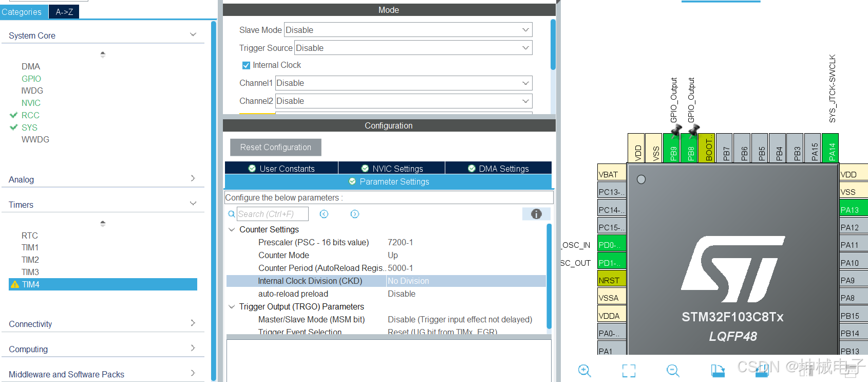
Task: Click the Reset Configuration button
Action: click(276, 147)
